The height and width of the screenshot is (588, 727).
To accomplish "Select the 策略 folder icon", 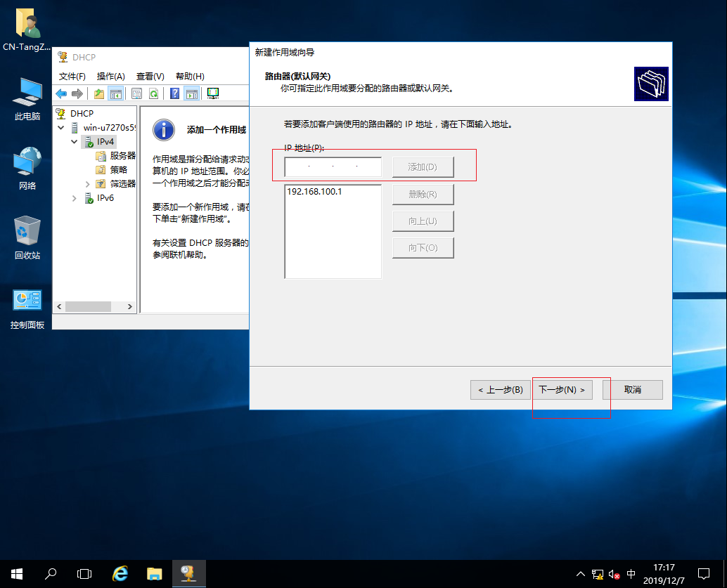I will click(x=101, y=170).
